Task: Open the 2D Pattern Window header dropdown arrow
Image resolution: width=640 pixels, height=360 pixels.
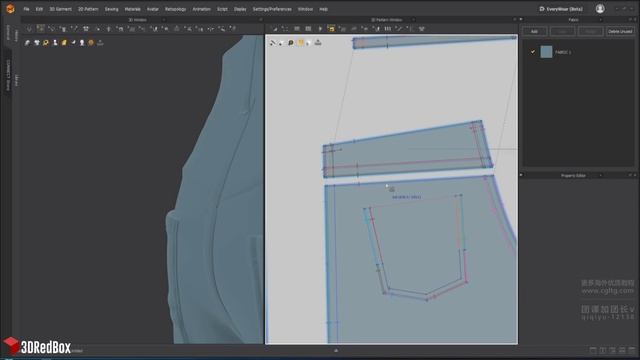Action: pyautogui.click(x=413, y=20)
